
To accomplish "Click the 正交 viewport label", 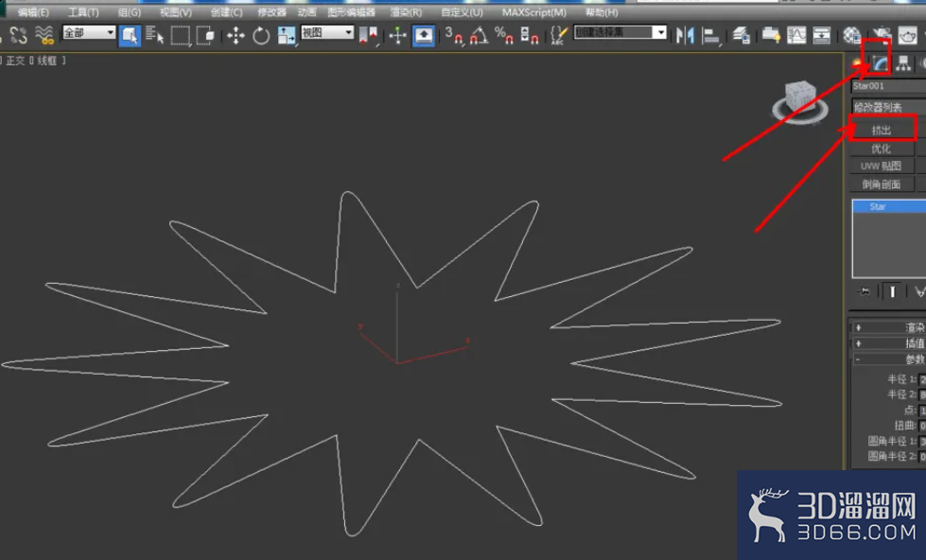I will pos(15,61).
